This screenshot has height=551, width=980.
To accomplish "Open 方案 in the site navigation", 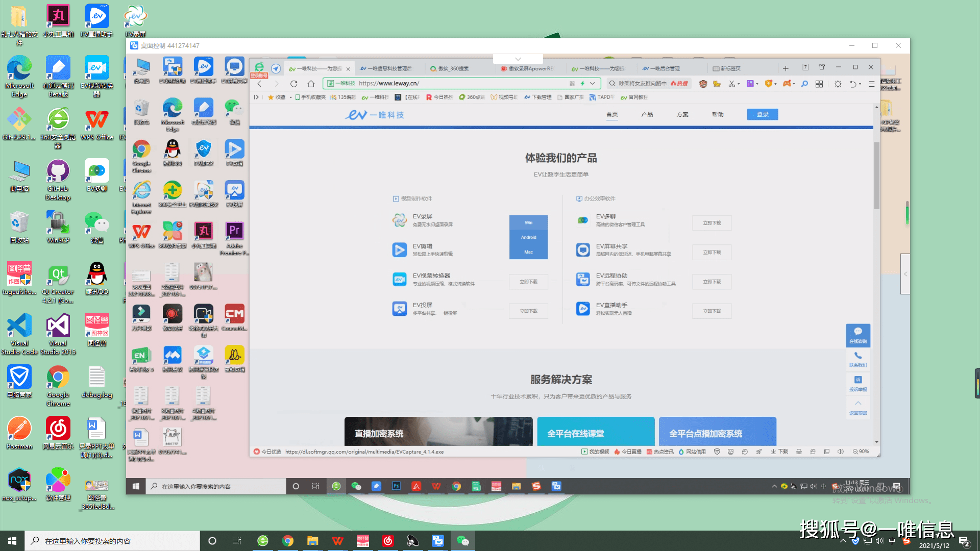I will (682, 114).
